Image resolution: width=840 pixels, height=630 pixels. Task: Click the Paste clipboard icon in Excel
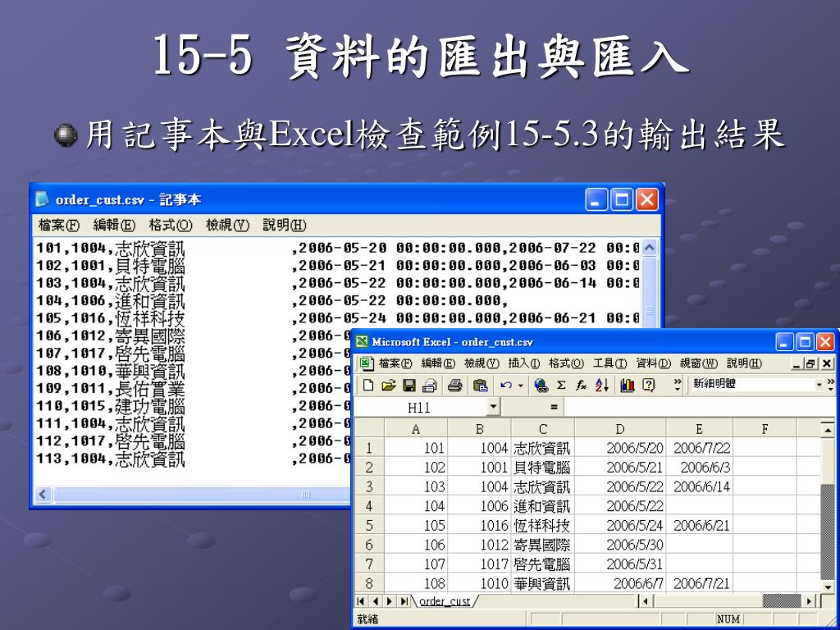coord(481,385)
